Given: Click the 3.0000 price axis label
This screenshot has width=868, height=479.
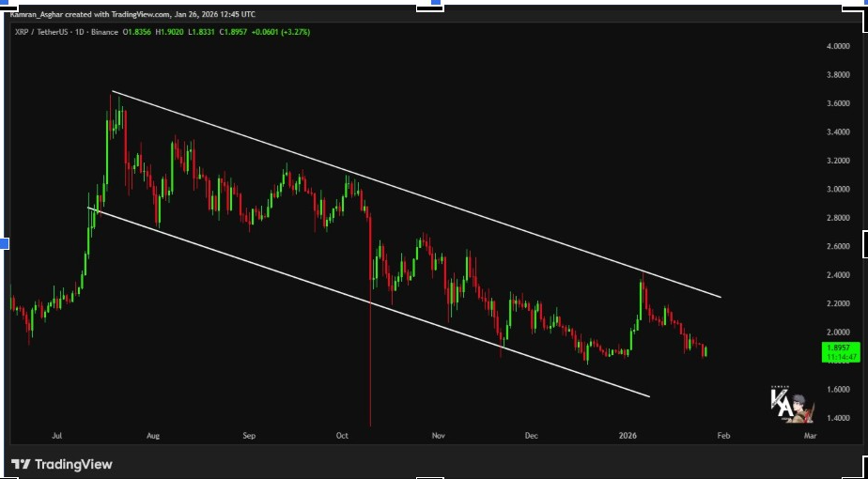Looking at the screenshot, I should pos(838,190).
